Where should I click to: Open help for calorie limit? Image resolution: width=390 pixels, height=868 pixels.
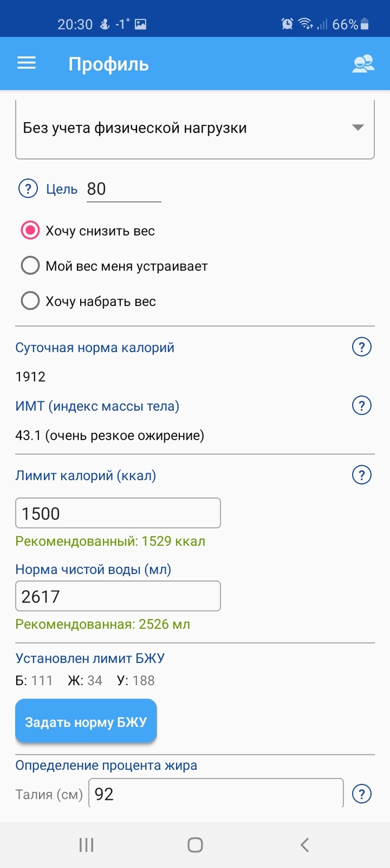(362, 475)
